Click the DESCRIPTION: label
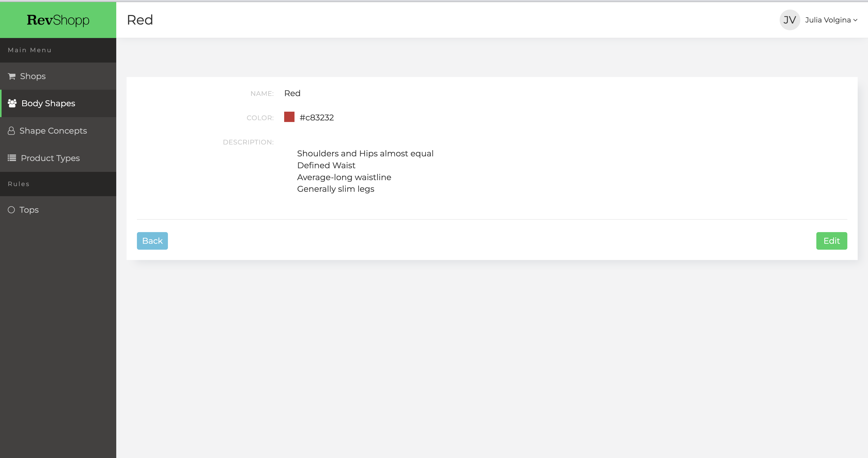This screenshot has height=458, width=868. [x=248, y=142]
